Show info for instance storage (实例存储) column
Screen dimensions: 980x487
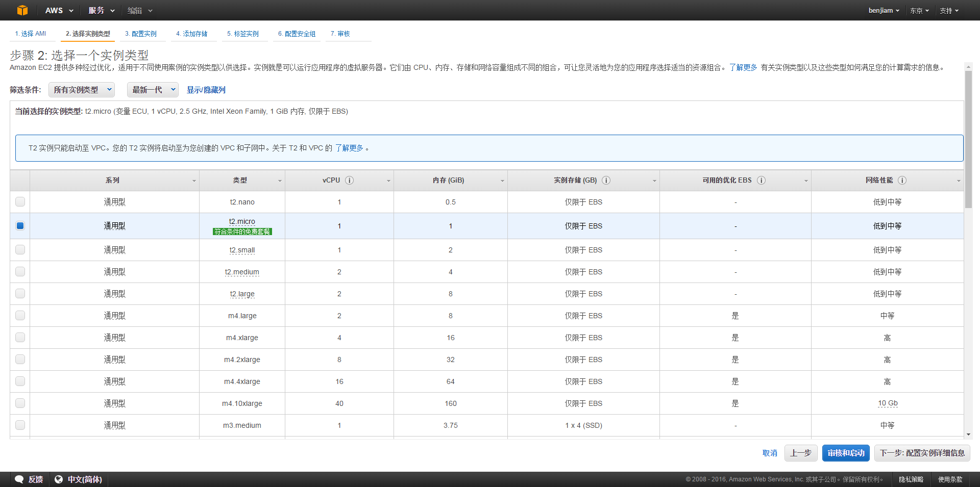[x=606, y=180]
